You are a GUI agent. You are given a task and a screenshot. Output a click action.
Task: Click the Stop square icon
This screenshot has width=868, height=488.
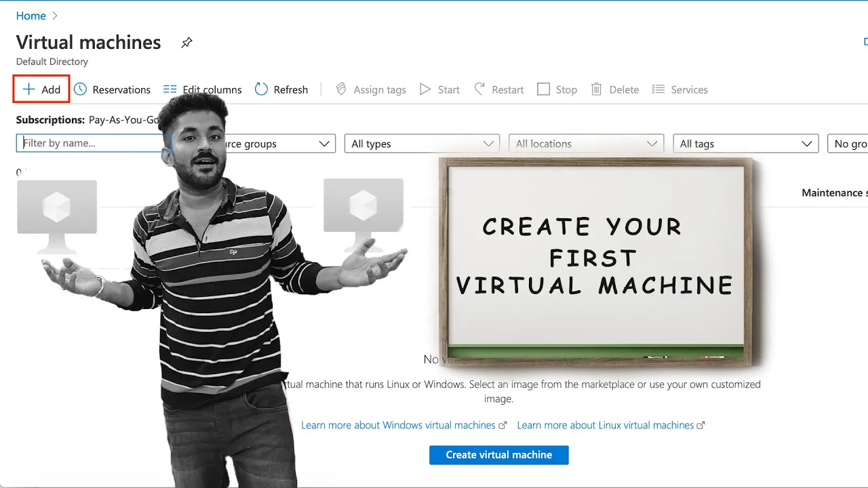pos(543,89)
